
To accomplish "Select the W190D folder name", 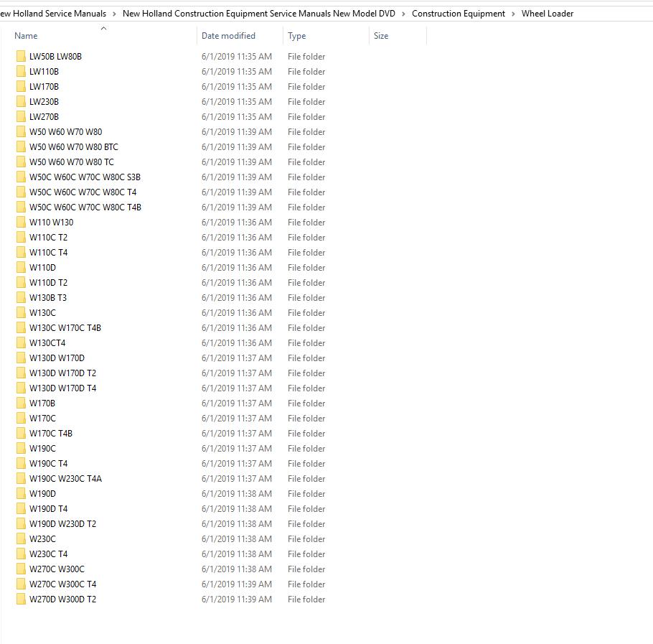I will click(x=42, y=494).
